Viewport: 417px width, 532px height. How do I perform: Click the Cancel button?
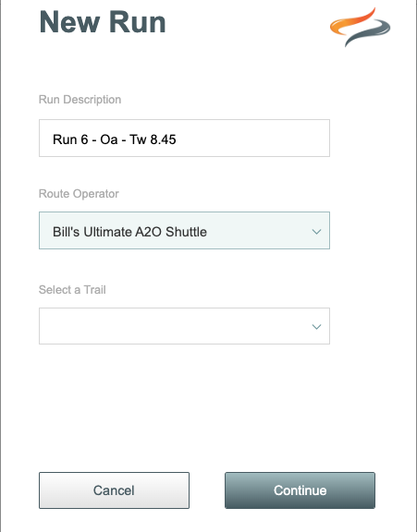click(114, 490)
